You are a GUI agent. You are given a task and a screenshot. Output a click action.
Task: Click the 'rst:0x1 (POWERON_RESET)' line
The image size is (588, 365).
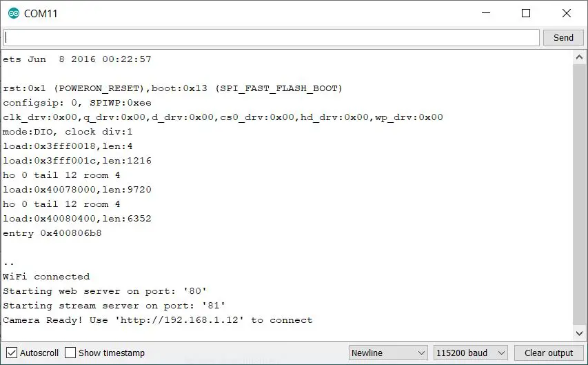click(x=172, y=88)
